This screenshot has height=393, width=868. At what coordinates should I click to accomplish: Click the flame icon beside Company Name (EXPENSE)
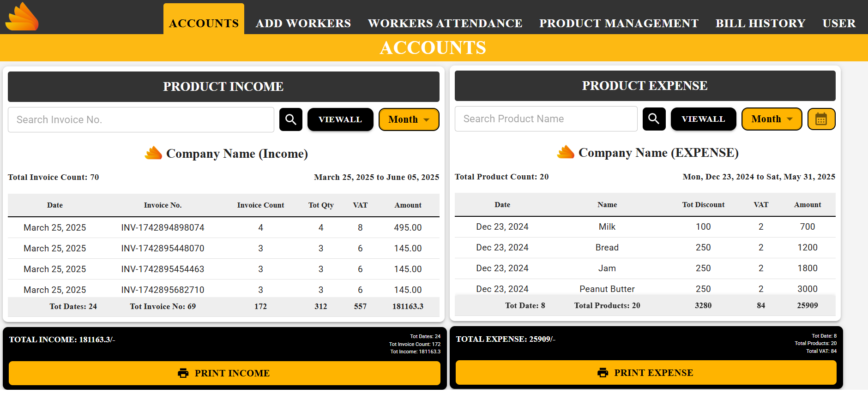coord(566,152)
